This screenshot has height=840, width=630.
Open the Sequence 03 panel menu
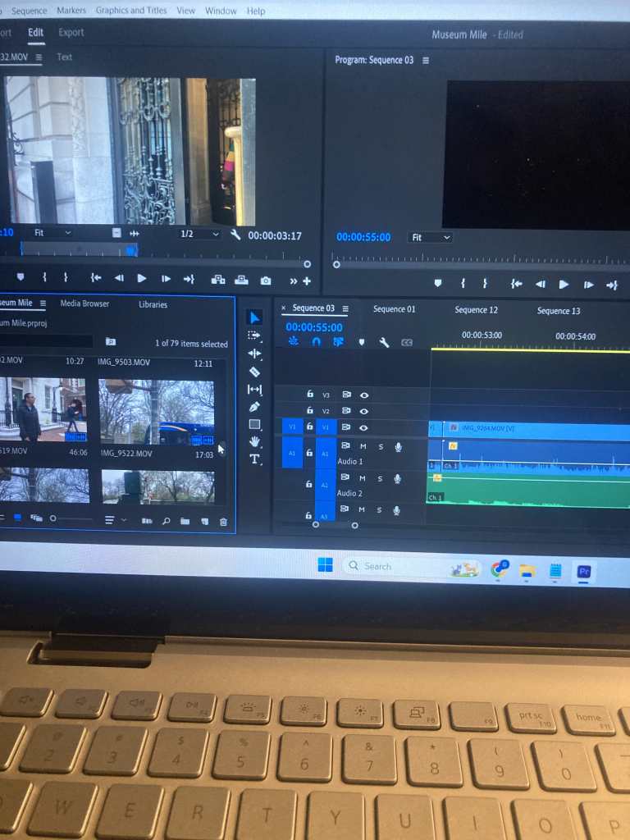tap(345, 309)
